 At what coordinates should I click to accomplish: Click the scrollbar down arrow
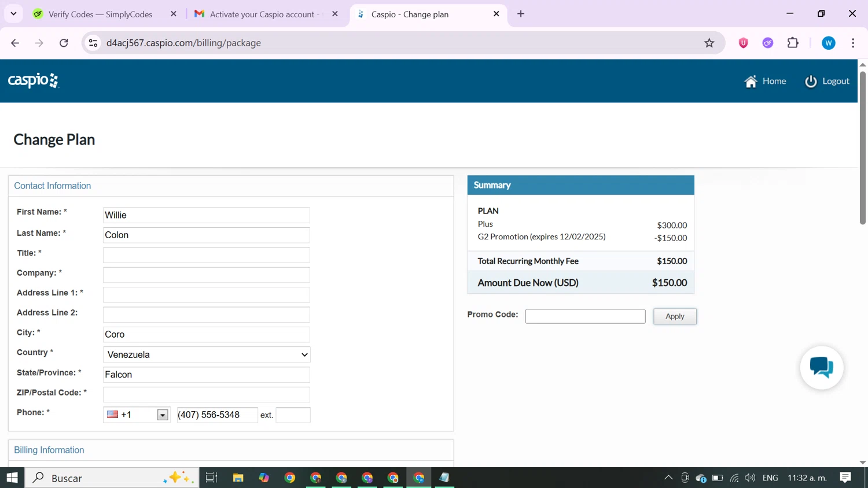click(x=863, y=463)
